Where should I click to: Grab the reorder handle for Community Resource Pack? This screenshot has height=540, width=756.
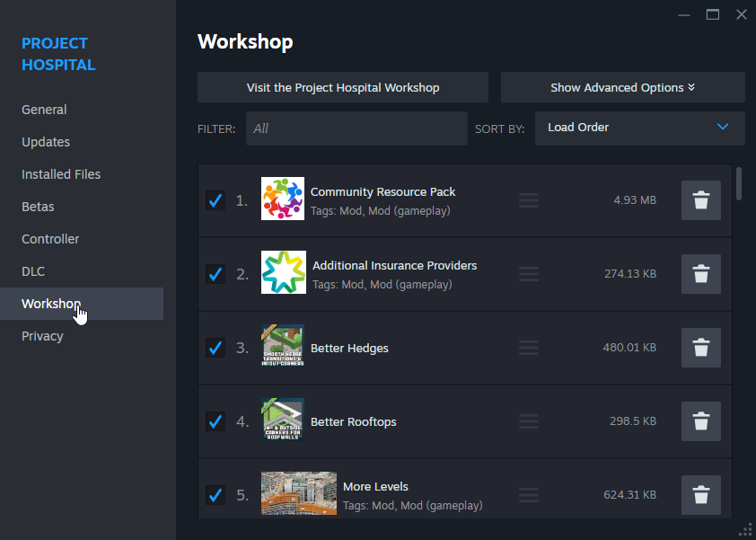tap(529, 200)
